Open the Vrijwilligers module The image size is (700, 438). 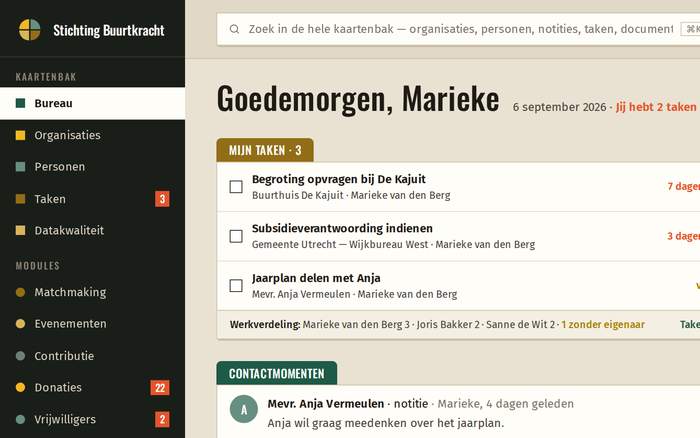click(x=92, y=420)
